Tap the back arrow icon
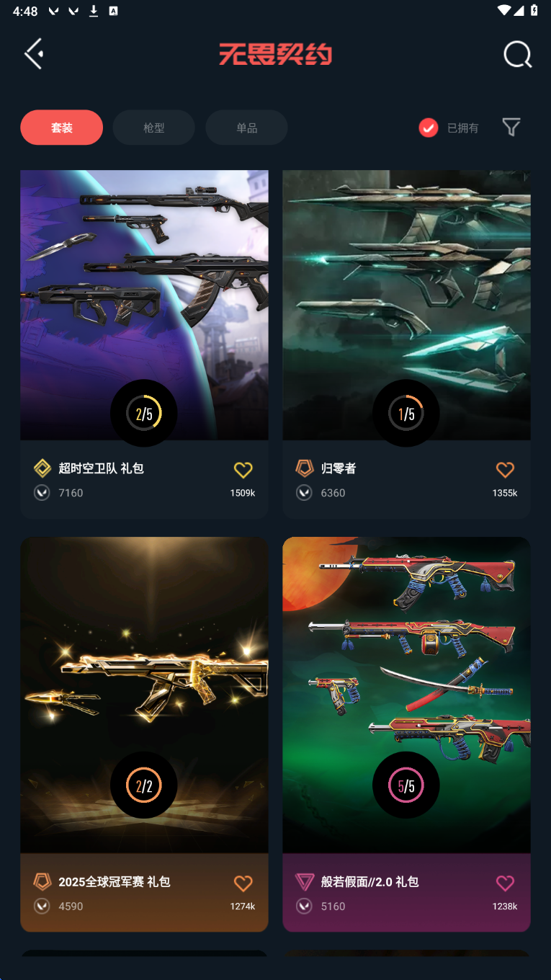This screenshot has width=551, height=980. 34,54
